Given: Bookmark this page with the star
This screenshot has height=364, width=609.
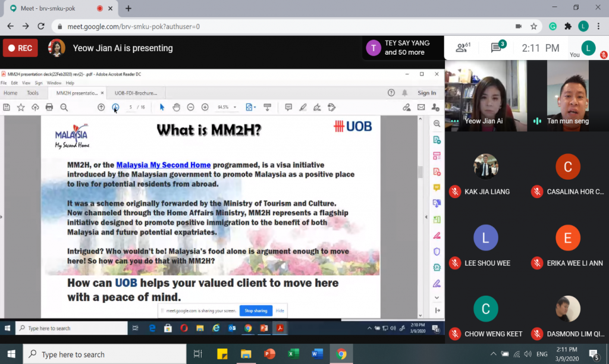Looking at the screenshot, I should pyautogui.click(x=534, y=26).
